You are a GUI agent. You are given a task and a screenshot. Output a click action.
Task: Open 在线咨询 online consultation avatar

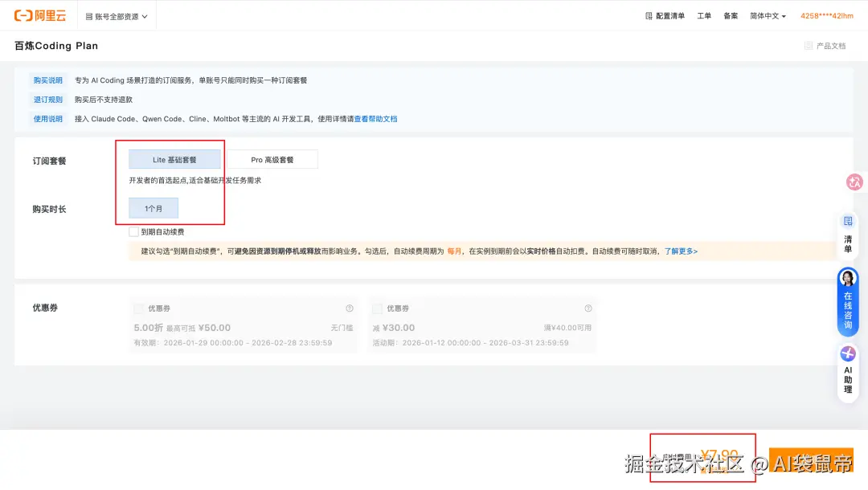(x=848, y=278)
